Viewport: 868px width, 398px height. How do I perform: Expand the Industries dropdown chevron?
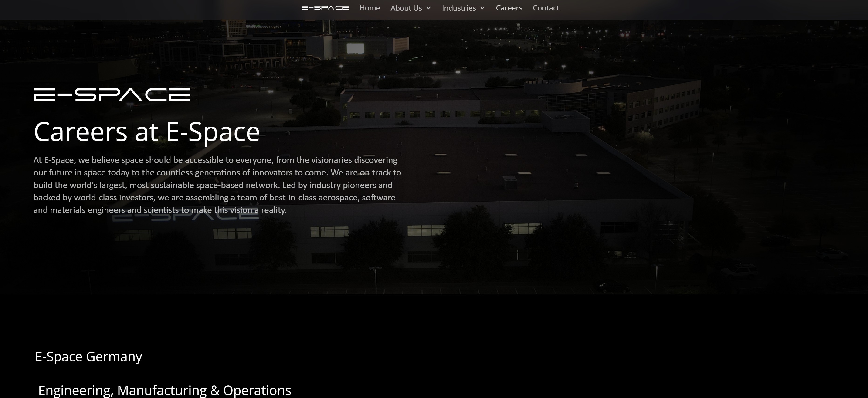[x=482, y=8]
